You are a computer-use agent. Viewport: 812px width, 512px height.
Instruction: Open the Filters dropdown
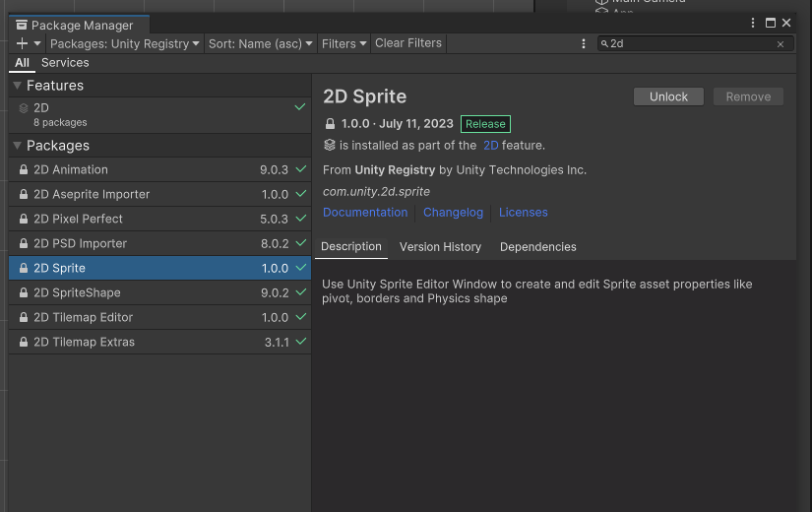[344, 43]
